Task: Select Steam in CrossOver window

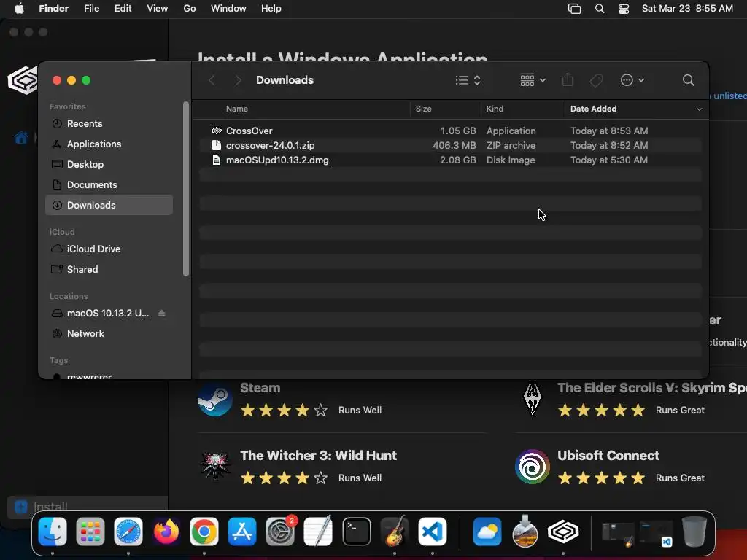Action: coord(260,388)
